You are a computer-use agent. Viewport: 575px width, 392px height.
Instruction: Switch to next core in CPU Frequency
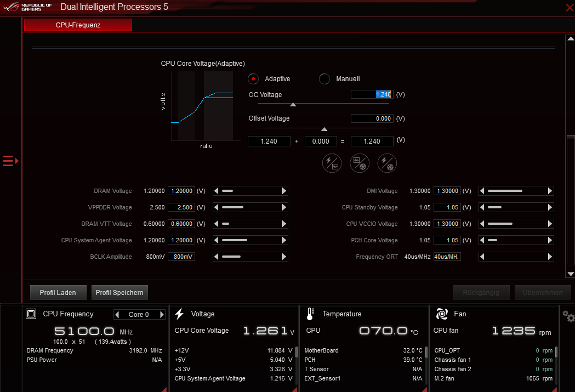point(162,315)
